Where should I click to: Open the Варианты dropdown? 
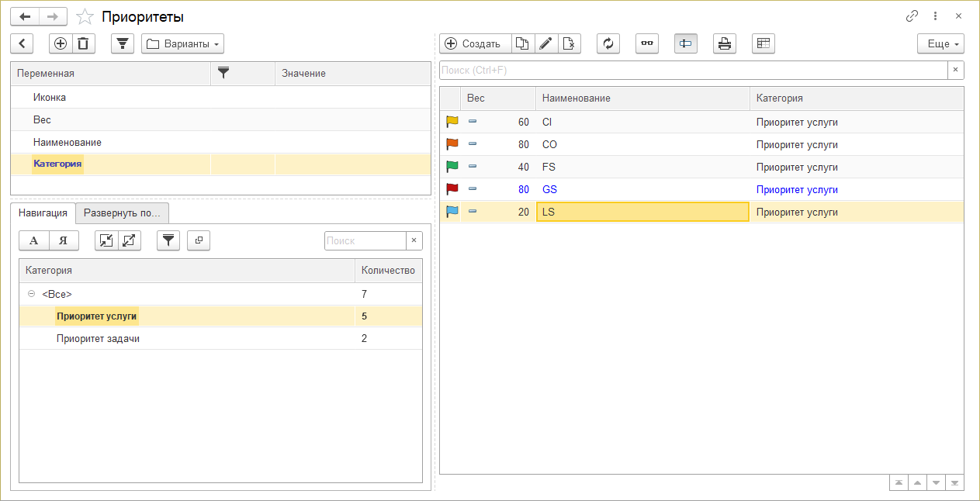pos(183,43)
